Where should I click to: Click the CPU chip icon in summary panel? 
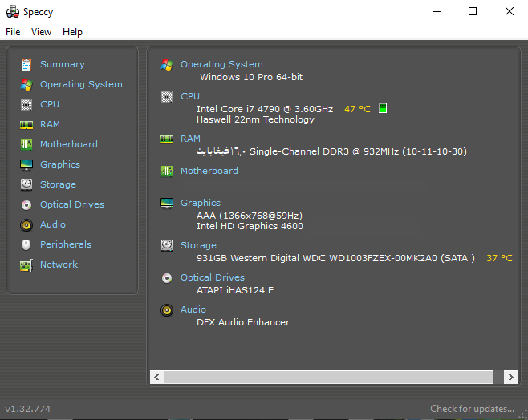167,97
